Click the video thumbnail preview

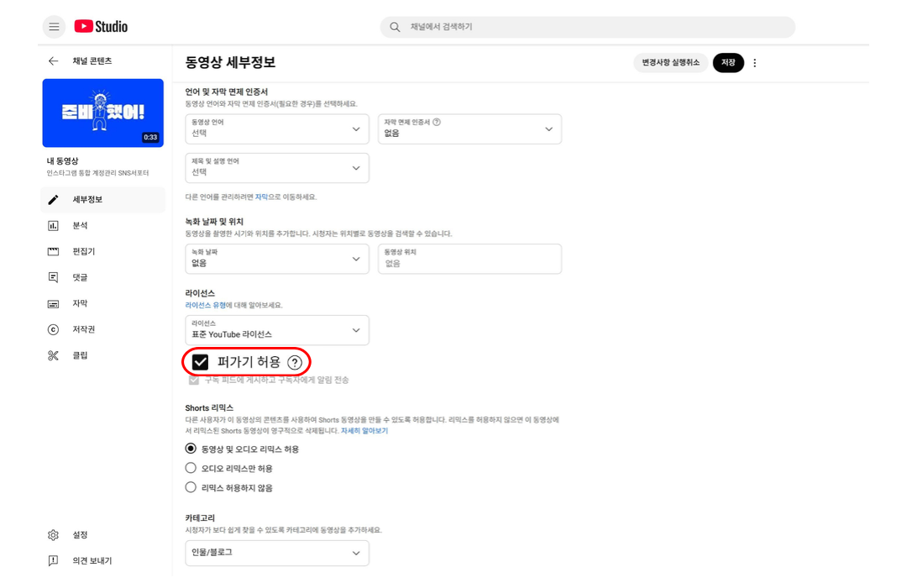(102, 113)
